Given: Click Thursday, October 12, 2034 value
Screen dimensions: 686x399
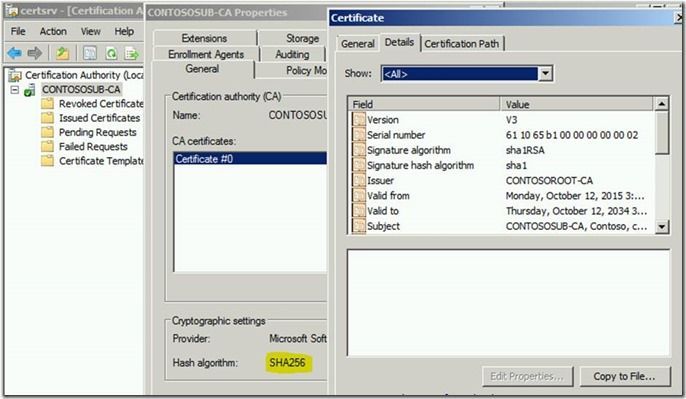Looking at the screenshot, I should [576, 211].
